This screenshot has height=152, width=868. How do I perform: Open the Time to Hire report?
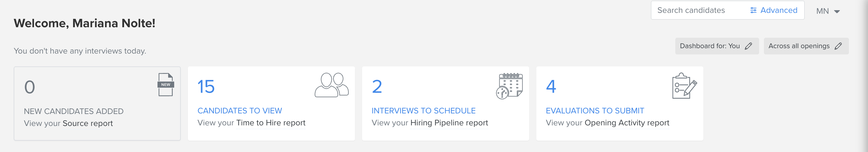[271, 123]
